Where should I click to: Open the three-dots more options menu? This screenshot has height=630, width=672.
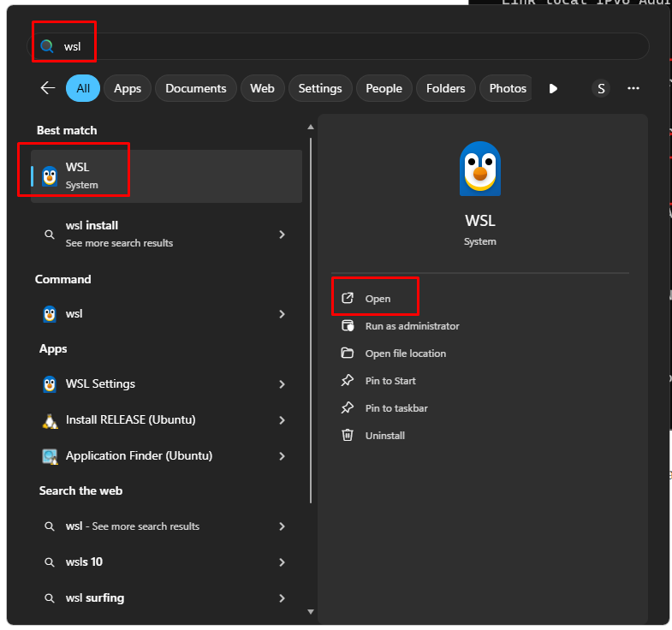click(633, 88)
